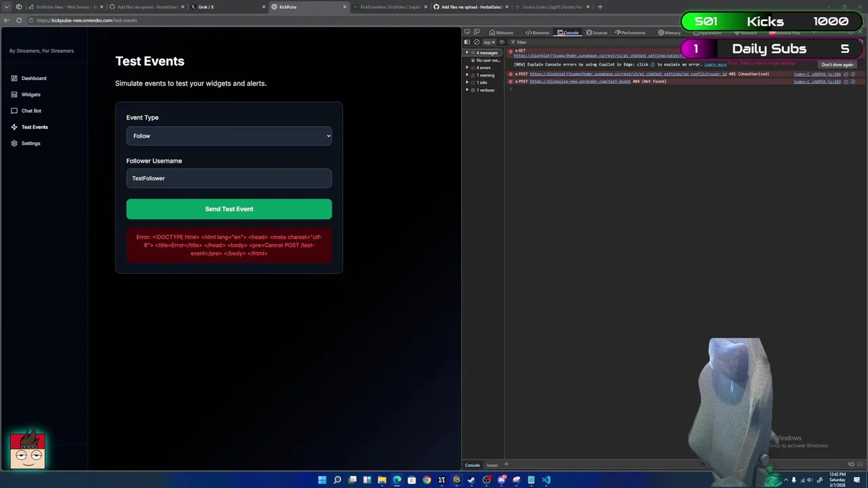Open Microsoft Edge from taskbar

click(x=397, y=480)
